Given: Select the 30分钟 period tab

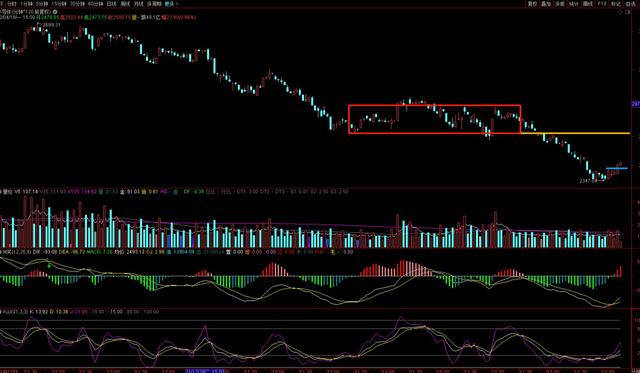Looking at the screenshot, I should click(77, 4).
